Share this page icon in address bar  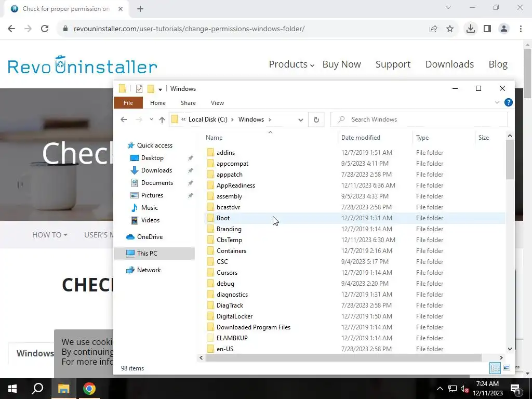pyautogui.click(x=433, y=29)
